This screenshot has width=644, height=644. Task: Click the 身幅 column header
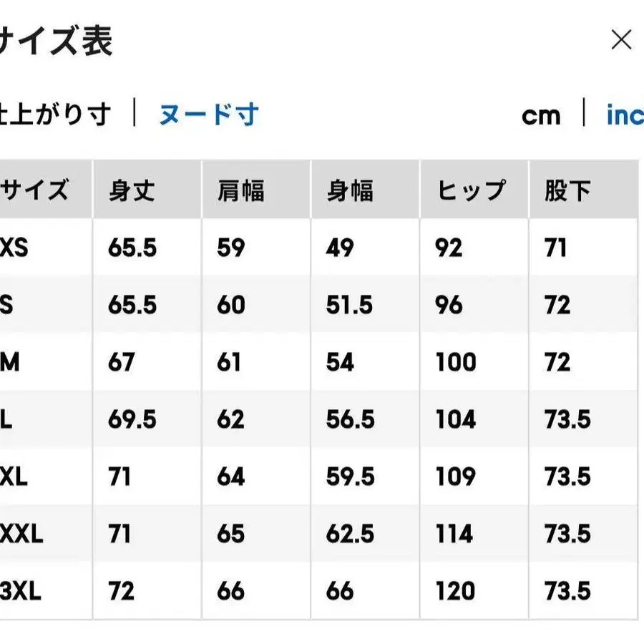click(350, 191)
